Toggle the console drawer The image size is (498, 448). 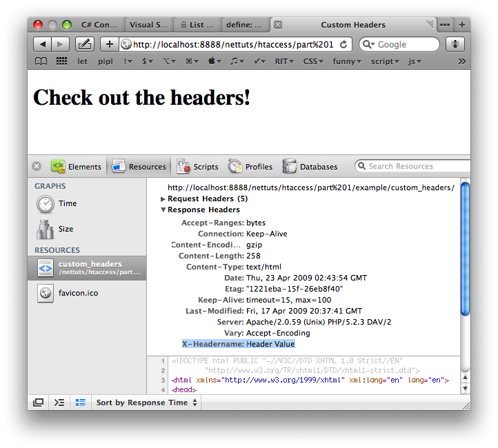coord(59,403)
